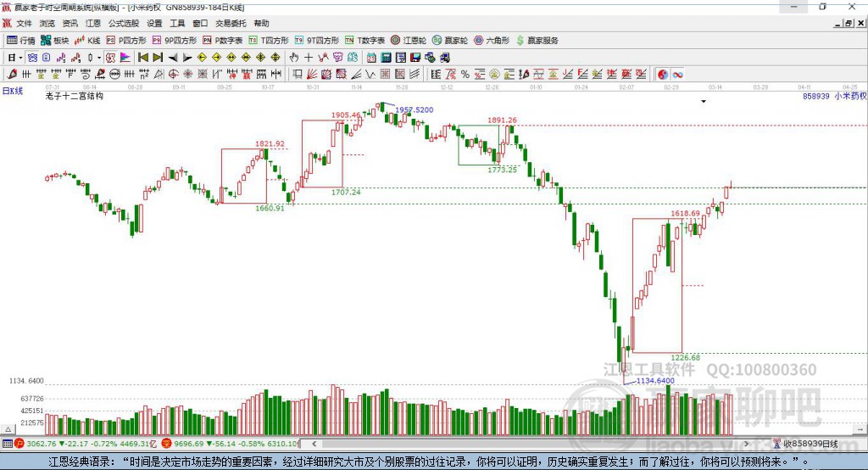Click the horizontal scrollbar left arrow
Viewport: 868px width, 470px height.
tap(314, 444)
